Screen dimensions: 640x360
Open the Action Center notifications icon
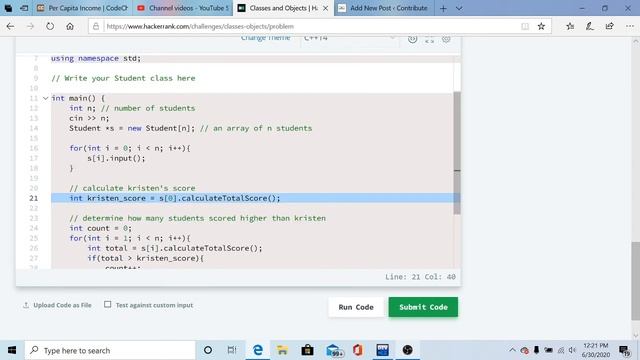(624, 350)
